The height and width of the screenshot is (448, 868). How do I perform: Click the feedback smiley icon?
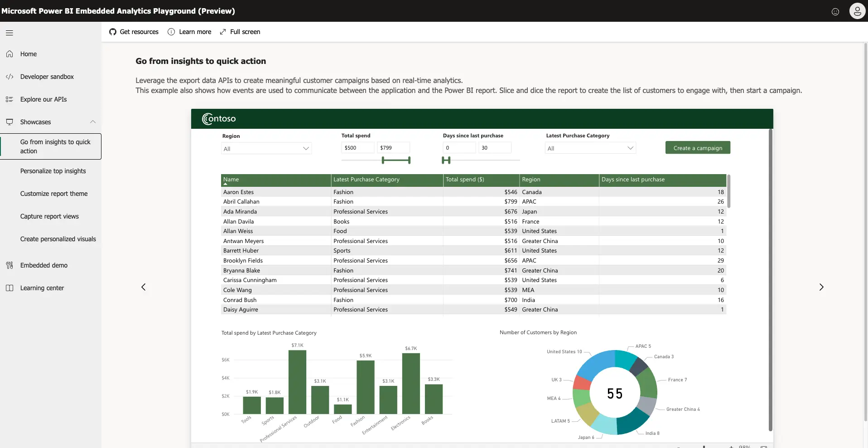(835, 11)
